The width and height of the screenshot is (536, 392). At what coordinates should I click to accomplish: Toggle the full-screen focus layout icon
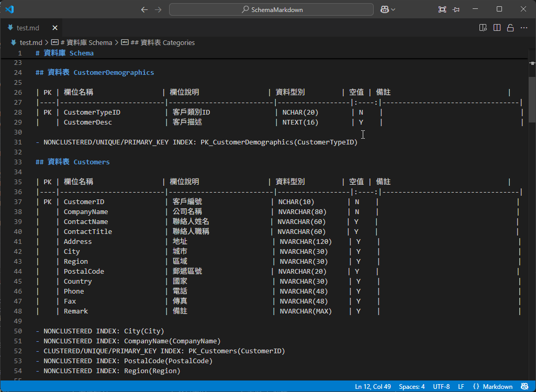coord(442,9)
